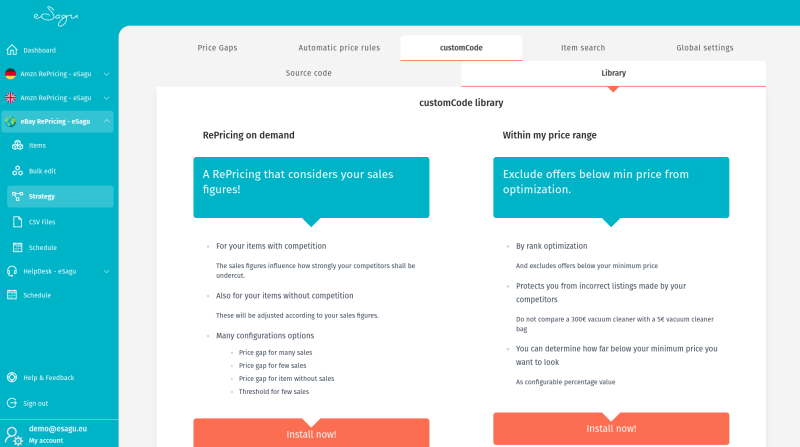The height and width of the screenshot is (447, 800).
Task: Open the Automatic price rules tab
Action: coord(339,48)
